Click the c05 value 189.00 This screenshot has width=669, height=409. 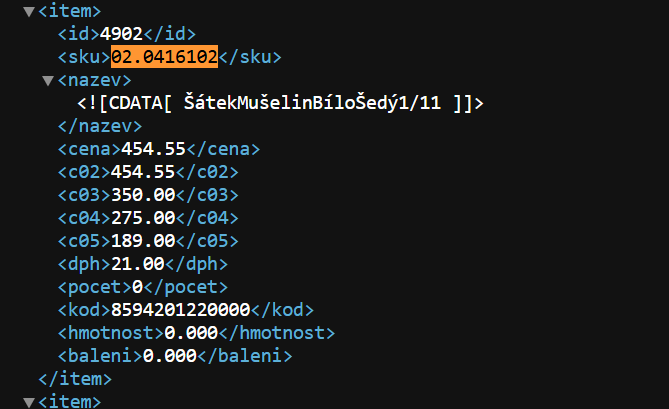coord(143,241)
